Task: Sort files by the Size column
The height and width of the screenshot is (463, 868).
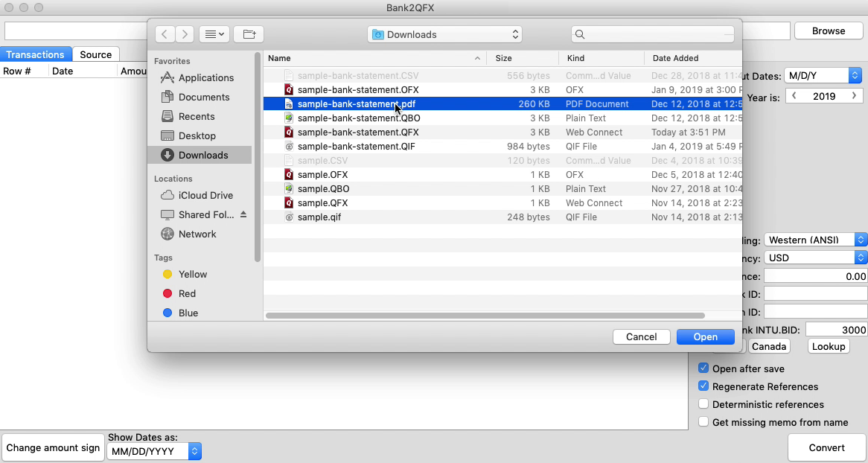Action: 523,58
